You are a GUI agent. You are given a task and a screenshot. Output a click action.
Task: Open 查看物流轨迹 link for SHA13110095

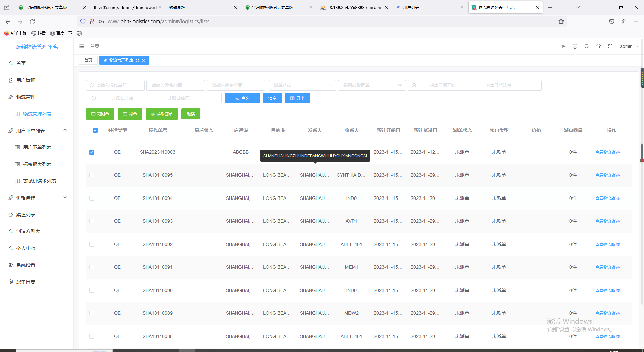(x=607, y=175)
